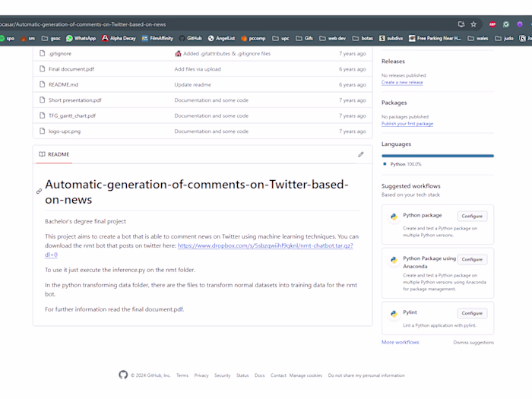
Task: Expand the Gifs bookmark folder
Action: click(x=304, y=38)
